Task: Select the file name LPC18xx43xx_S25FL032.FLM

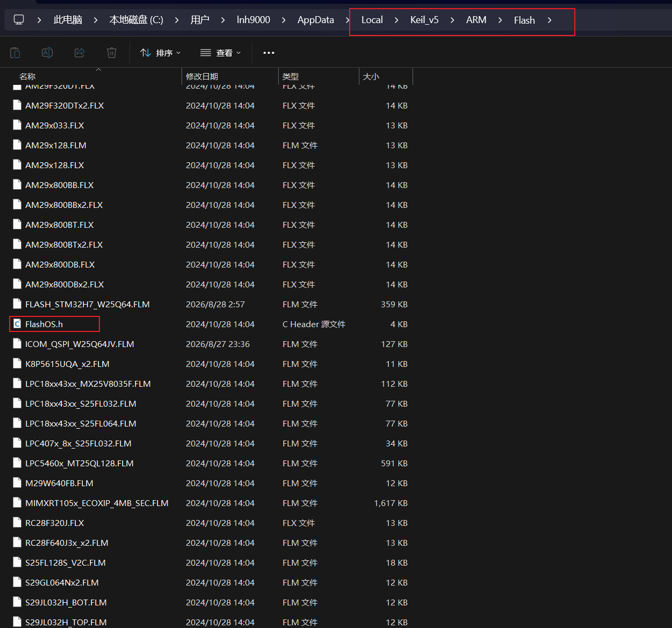Action: (x=81, y=403)
